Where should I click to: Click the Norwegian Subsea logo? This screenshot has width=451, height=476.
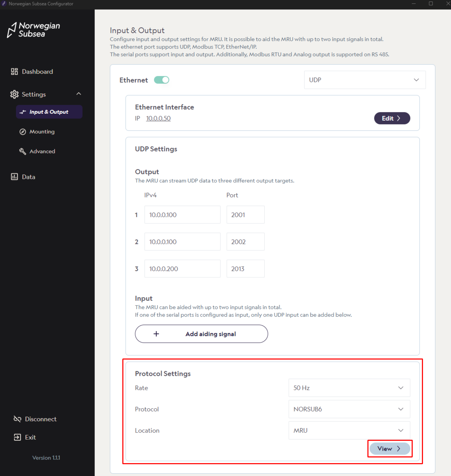point(34,30)
